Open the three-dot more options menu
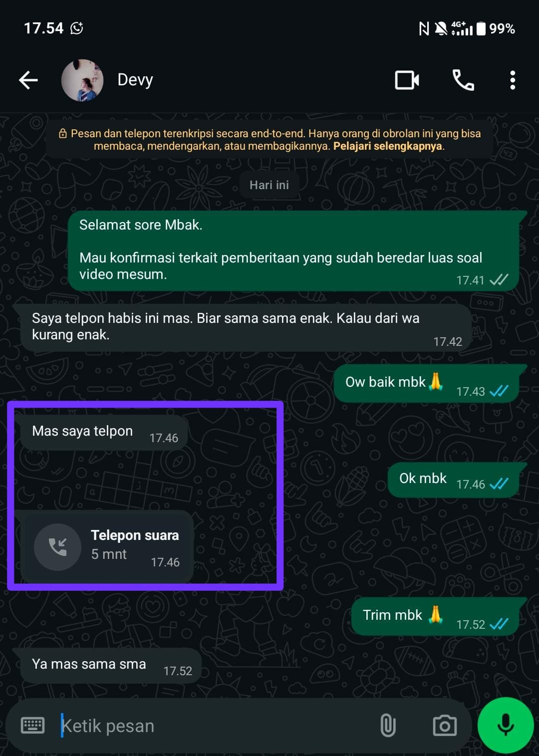Screen dimensions: 539x756 (x=513, y=80)
